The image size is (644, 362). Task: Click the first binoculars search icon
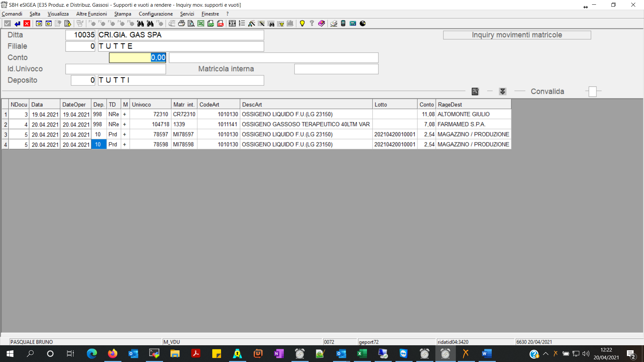[x=141, y=23]
